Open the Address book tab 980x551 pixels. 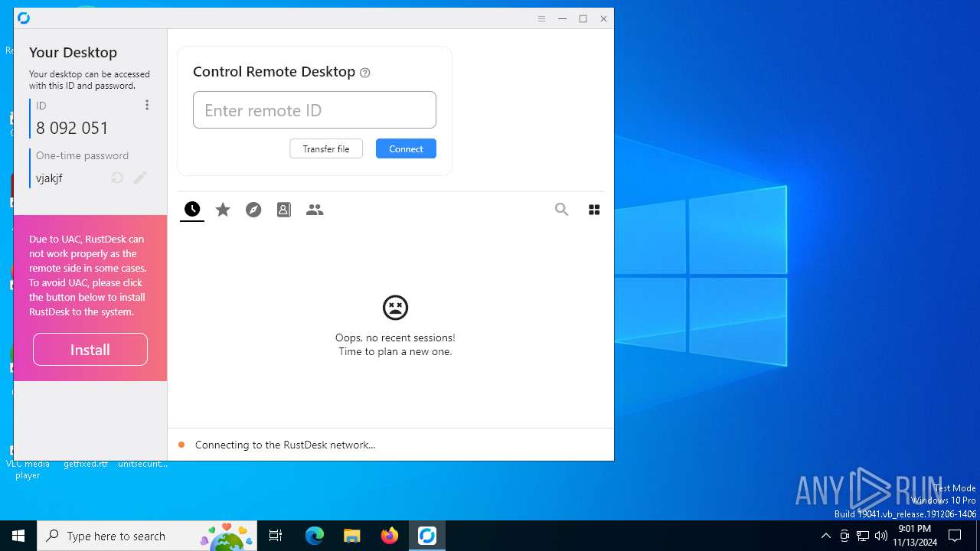pos(284,209)
